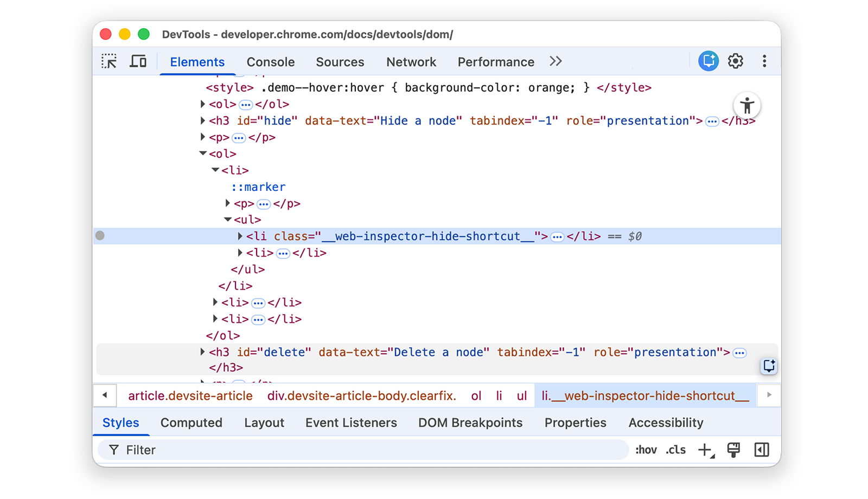The image size is (868, 499).
Task: Select article.devsite-article in the breadcrumb
Action: (x=190, y=395)
